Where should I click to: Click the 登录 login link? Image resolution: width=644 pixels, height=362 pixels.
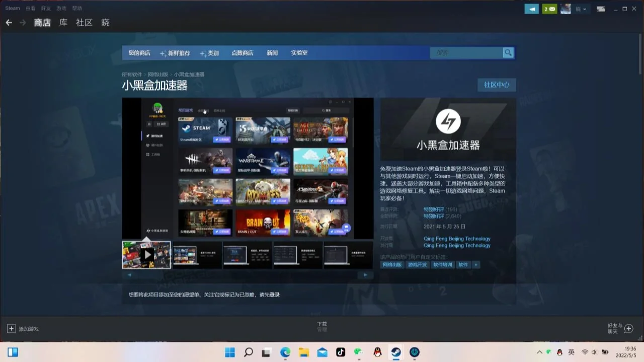(x=274, y=295)
